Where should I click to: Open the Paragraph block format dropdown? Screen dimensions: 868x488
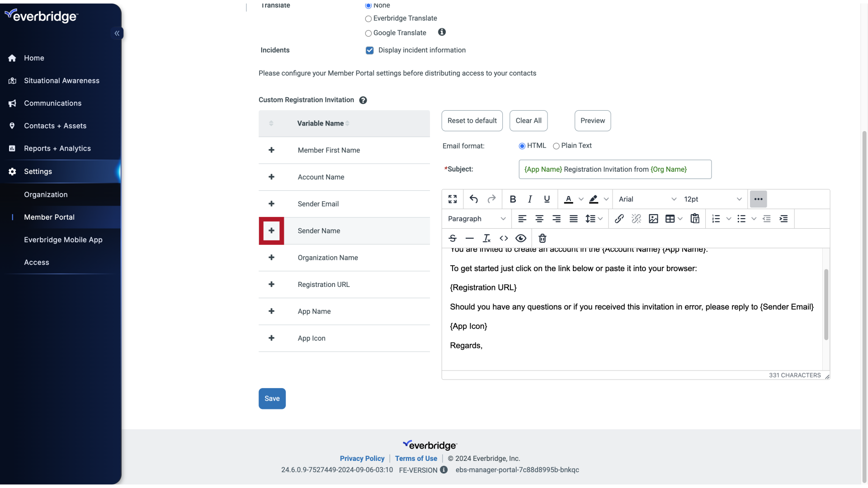[476, 219]
